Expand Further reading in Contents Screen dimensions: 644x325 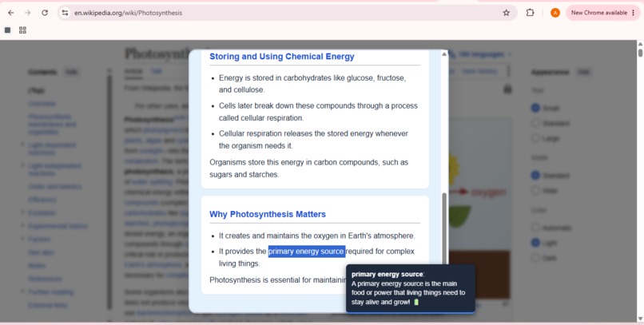[x=22, y=291]
